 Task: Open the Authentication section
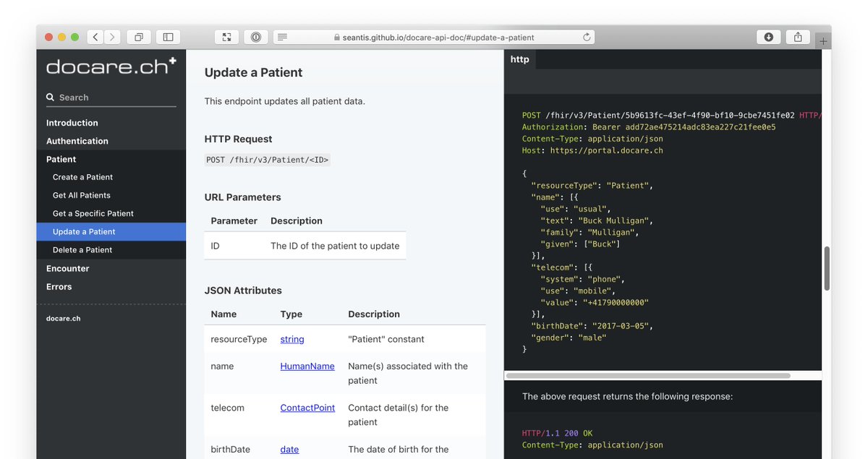77,141
